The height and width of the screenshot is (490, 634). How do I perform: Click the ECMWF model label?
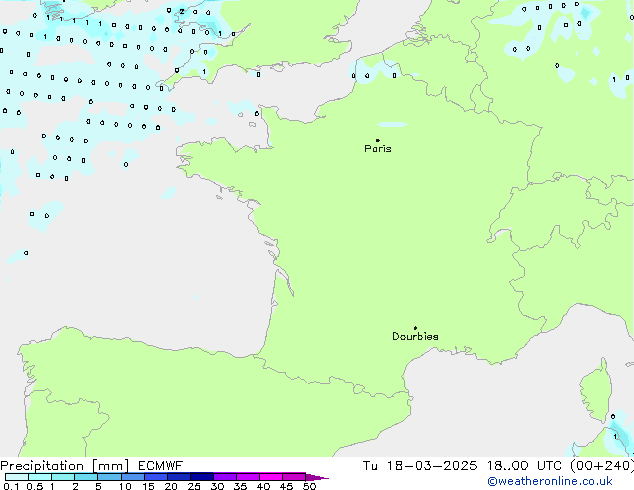pos(161,466)
